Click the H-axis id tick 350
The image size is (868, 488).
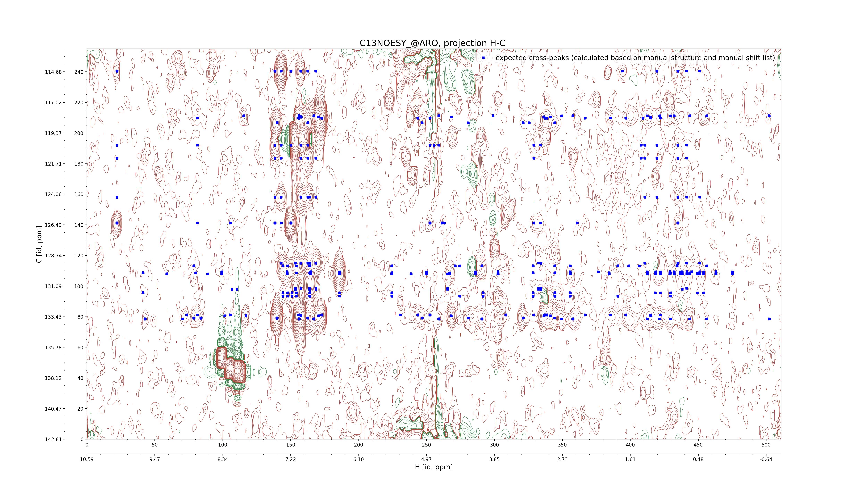[562, 445]
